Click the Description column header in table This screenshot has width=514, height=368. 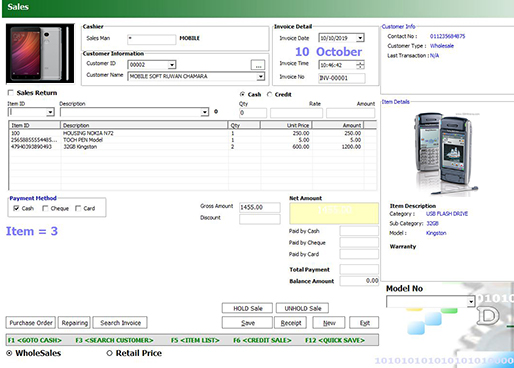[144, 125]
